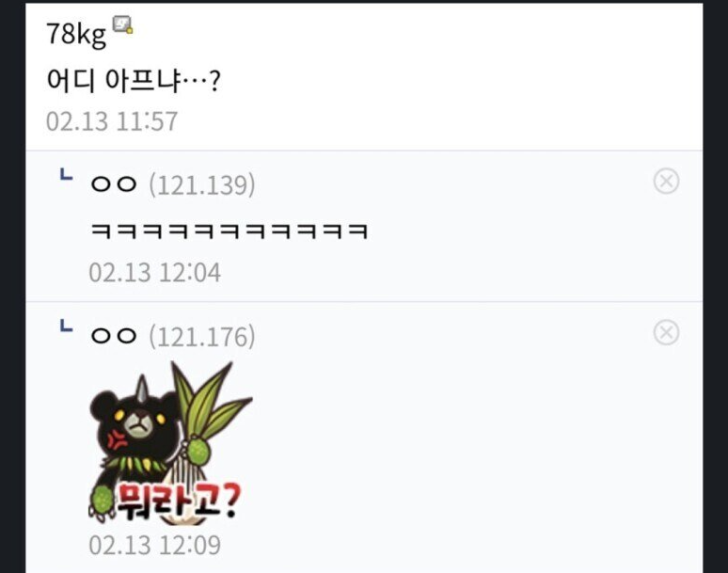
Task: Click the IP label (121.139)
Action: pos(202,184)
